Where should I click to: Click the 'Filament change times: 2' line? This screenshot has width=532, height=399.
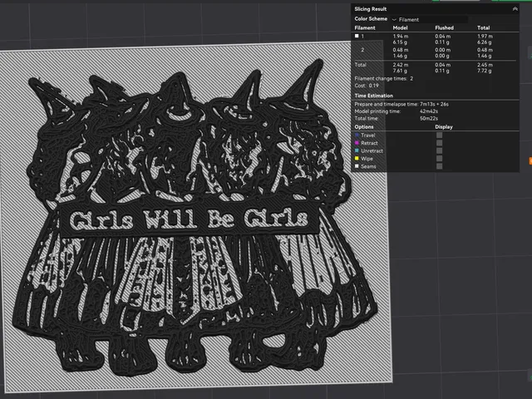point(384,78)
